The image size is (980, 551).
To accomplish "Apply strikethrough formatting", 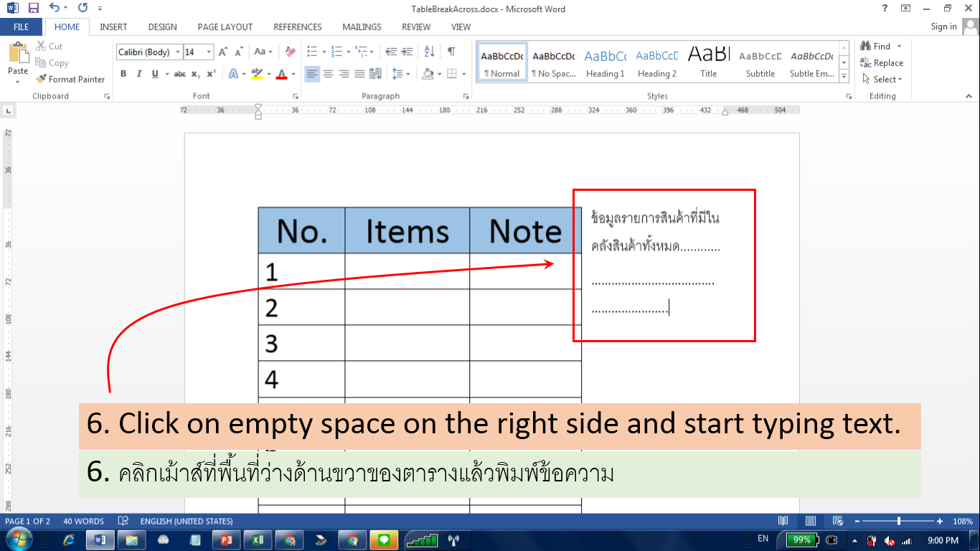I will pyautogui.click(x=179, y=74).
